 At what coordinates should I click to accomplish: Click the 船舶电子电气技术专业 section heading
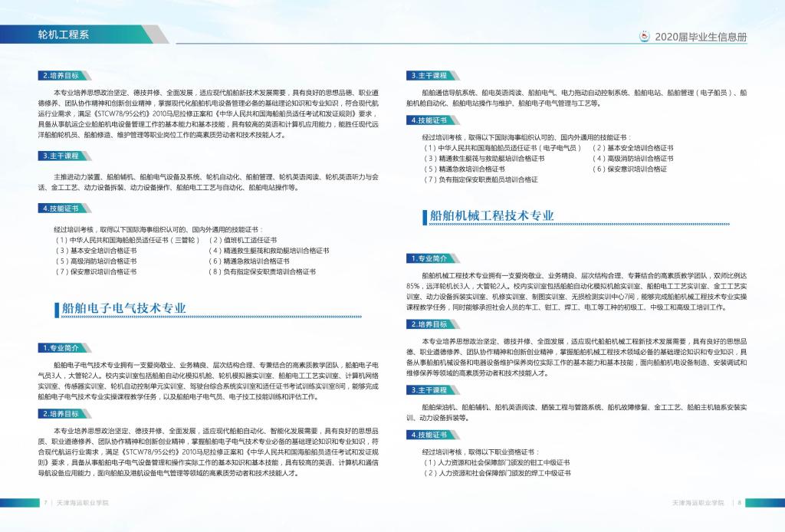click(125, 308)
